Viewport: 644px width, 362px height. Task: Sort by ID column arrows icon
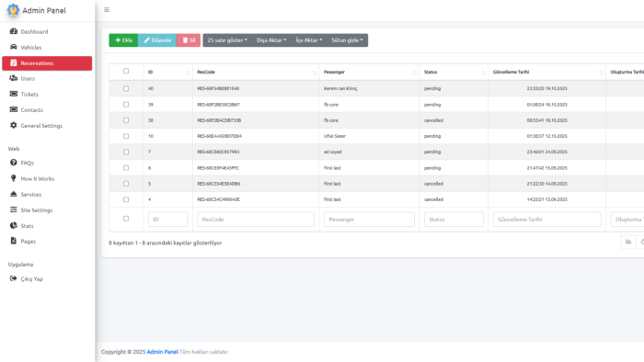188,73
